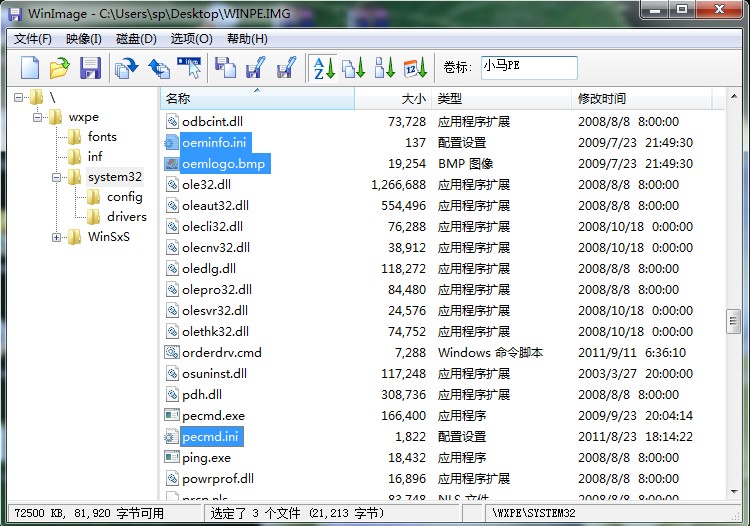Click the 2011/9/11 6:36:10 date cell
Screen dimensions: 750x526
click(632, 352)
